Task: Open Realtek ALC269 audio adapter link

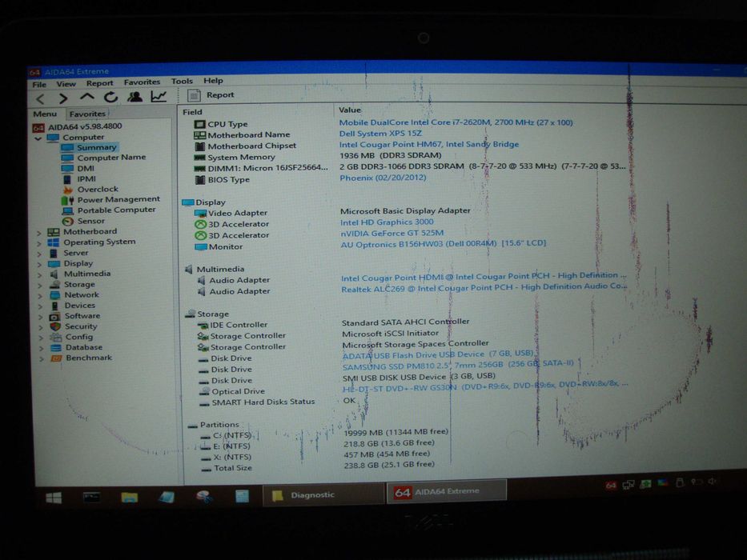Action: 484,288
